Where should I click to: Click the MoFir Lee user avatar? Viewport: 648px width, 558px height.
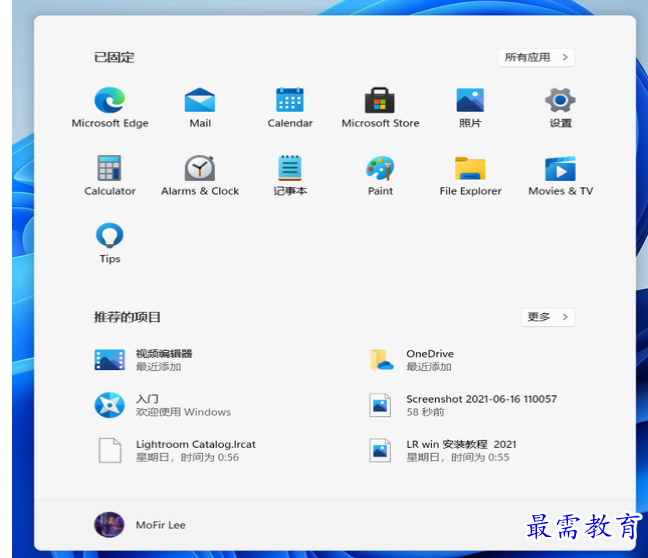(x=109, y=525)
